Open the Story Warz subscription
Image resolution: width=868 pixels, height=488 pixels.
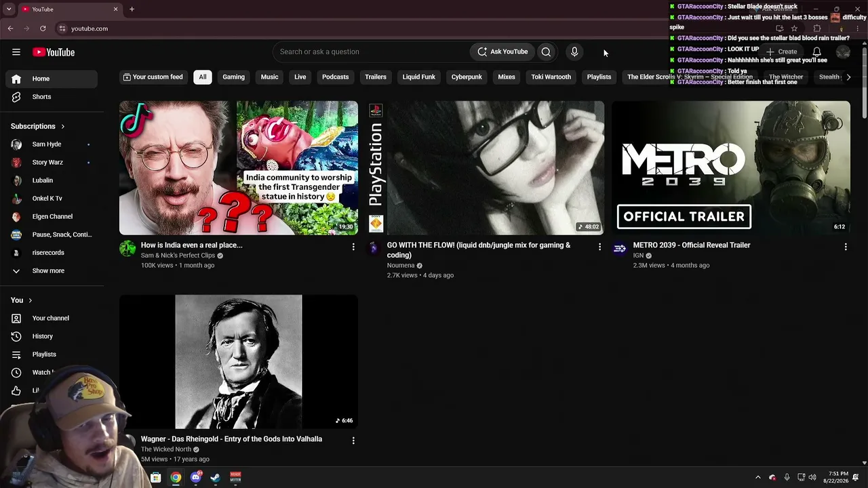[x=52, y=163]
